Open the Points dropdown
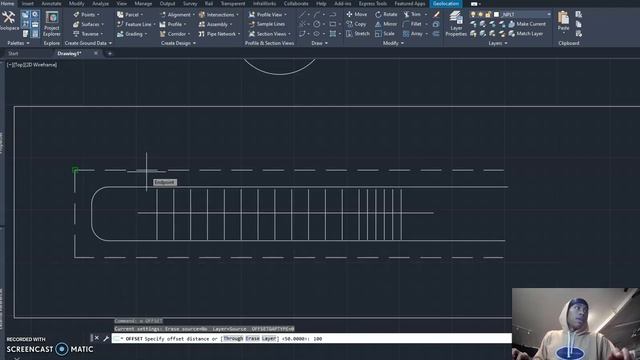The image size is (640, 360). (x=87, y=14)
